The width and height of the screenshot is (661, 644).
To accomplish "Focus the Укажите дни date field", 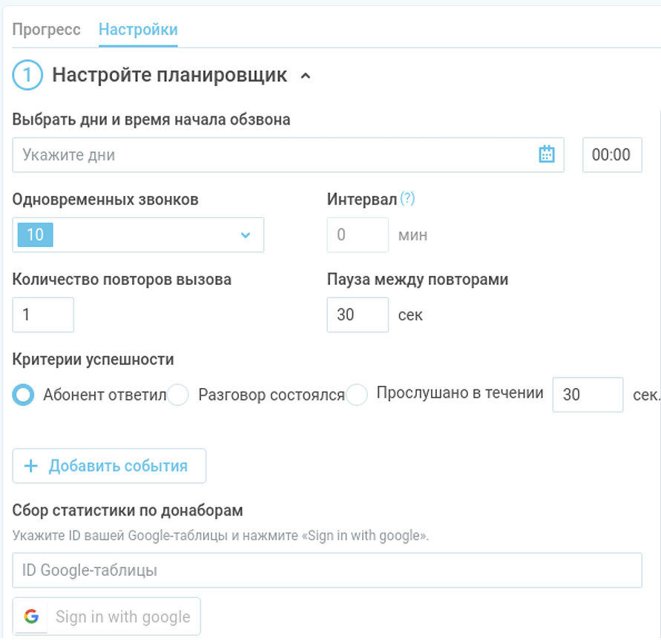I will 289,154.
